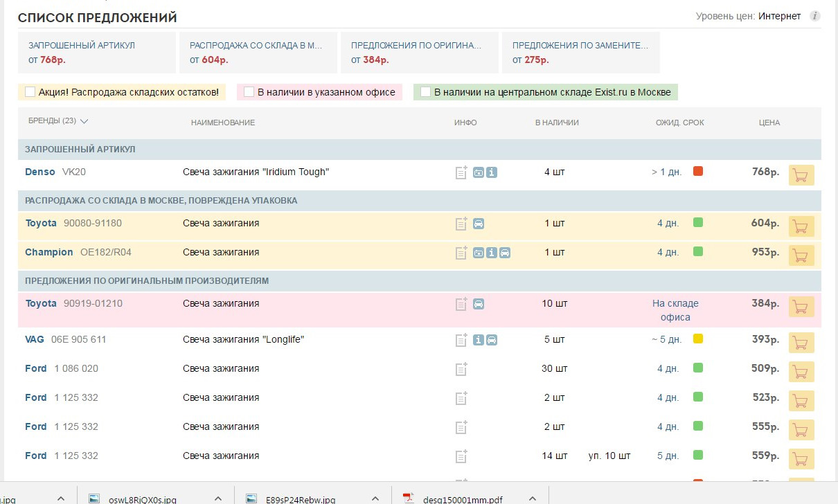Click Наименование column header
Image resolution: width=838 pixels, height=504 pixels.
coord(223,123)
